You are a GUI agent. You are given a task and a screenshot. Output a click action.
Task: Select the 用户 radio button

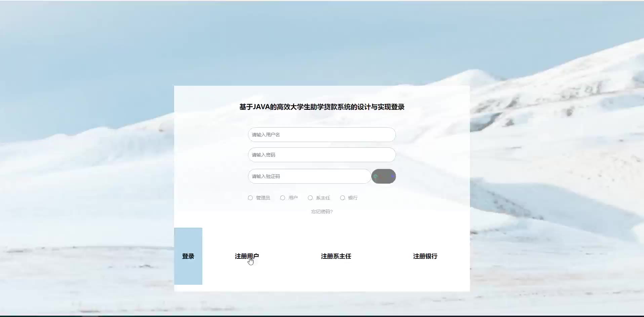283,198
